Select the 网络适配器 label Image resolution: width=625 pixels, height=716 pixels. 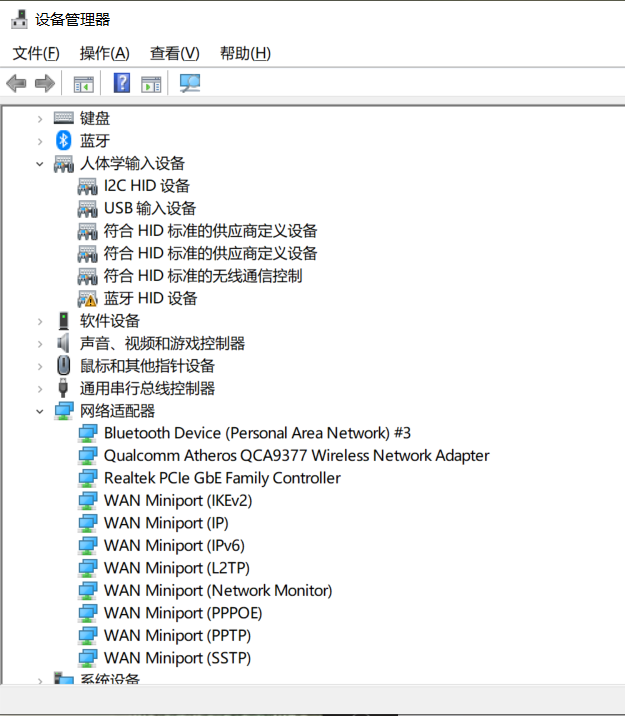click(118, 411)
